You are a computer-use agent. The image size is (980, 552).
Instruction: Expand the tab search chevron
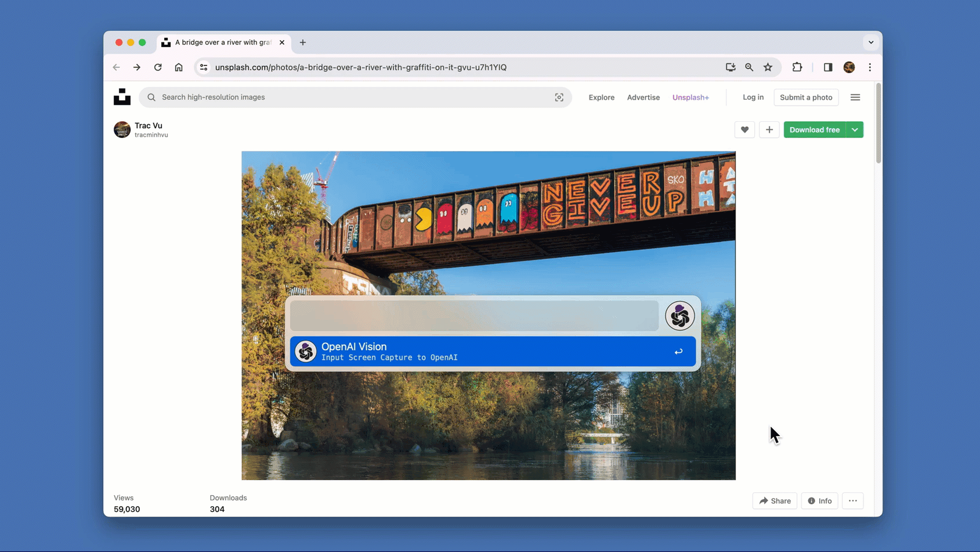(871, 42)
